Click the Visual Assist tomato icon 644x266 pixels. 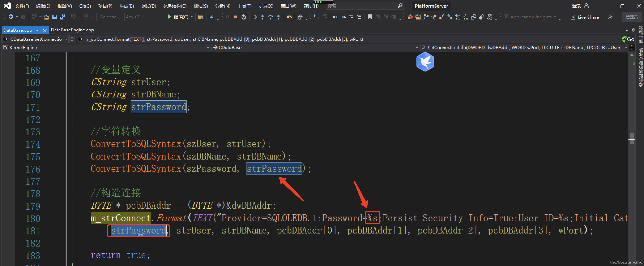[410, 17]
